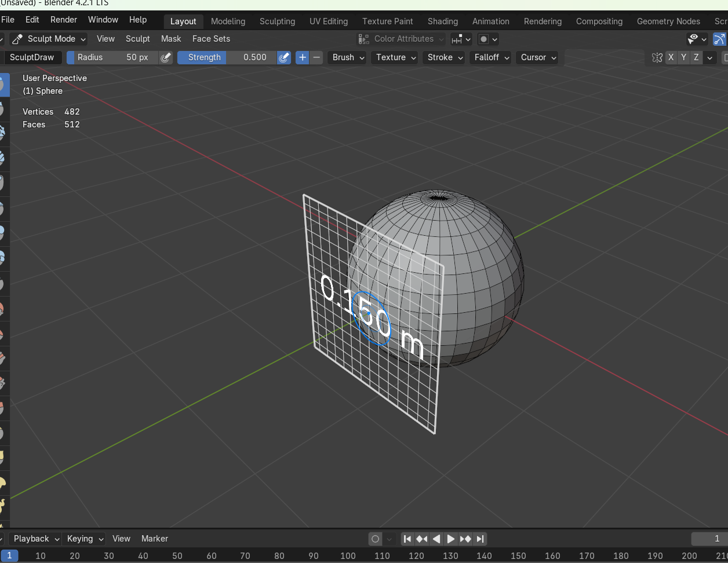Jump to the next keyframe
728x563 pixels.
[x=465, y=539]
